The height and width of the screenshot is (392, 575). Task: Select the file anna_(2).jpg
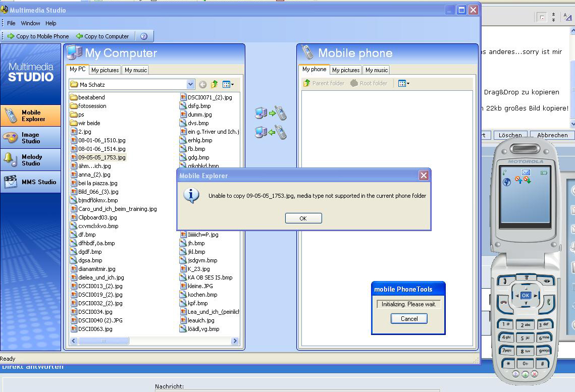pyautogui.click(x=90, y=175)
